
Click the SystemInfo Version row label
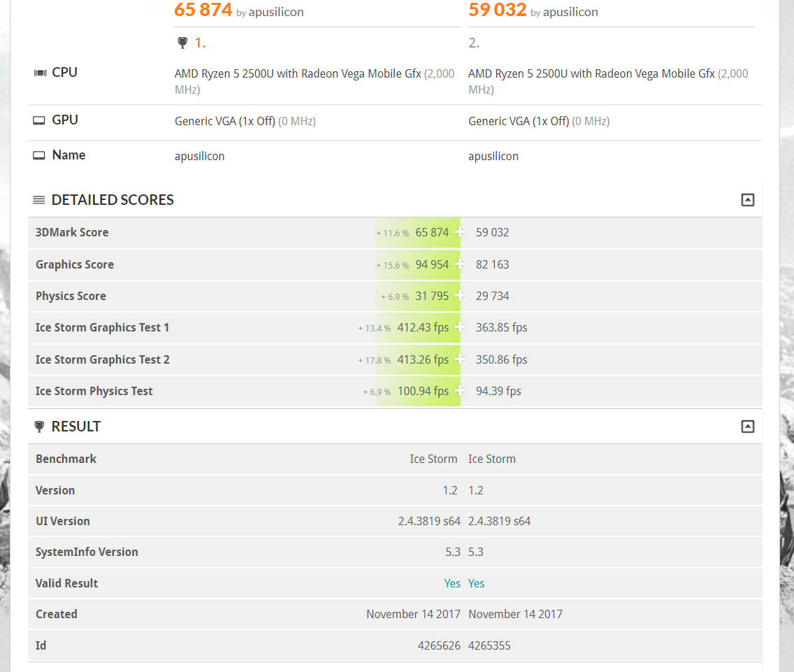click(87, 552)
